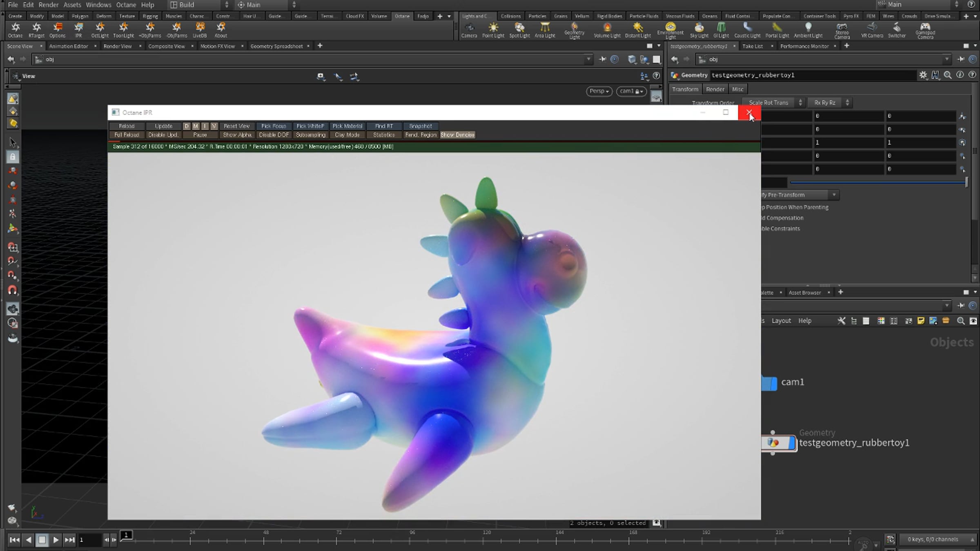The height and width of the screenshot is (551, 980).
Task: Open the File menu
Action: [x=13, y=5]
